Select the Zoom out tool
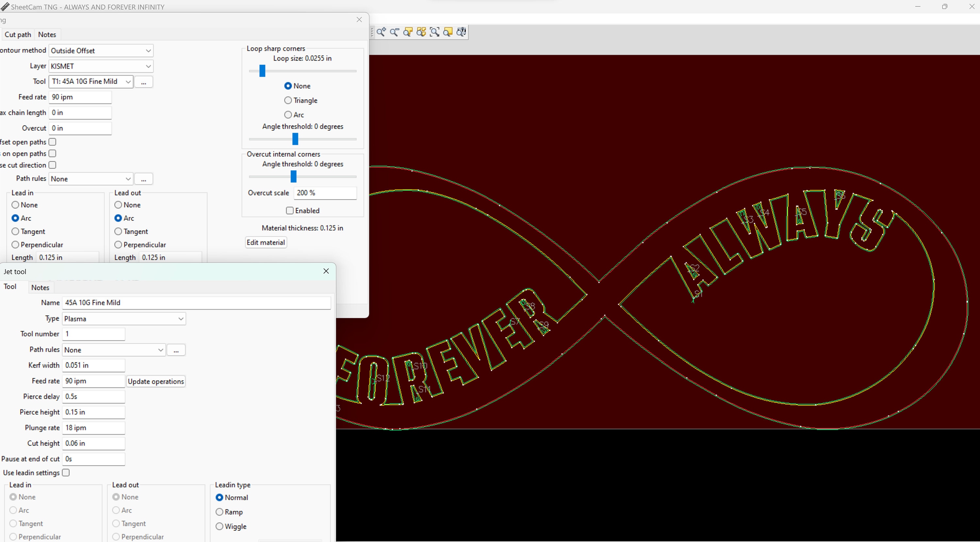 pyautogui.click(x=395, y=32)
